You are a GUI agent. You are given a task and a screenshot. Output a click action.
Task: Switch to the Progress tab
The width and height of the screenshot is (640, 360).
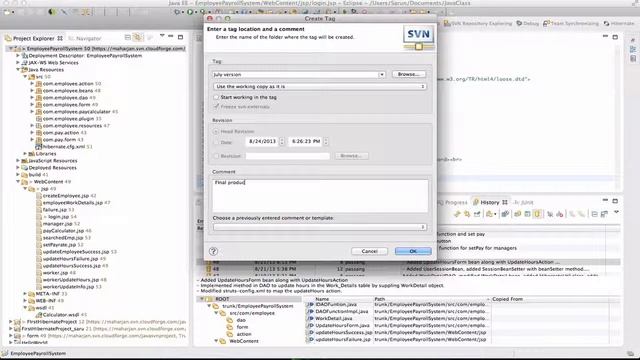point(452,202)
